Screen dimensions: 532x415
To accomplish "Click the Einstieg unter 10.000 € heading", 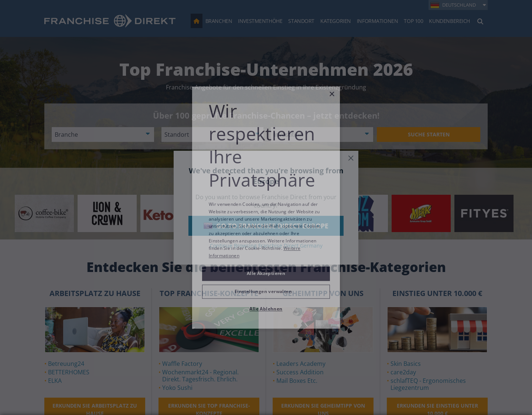I will [x=437, y=293].
